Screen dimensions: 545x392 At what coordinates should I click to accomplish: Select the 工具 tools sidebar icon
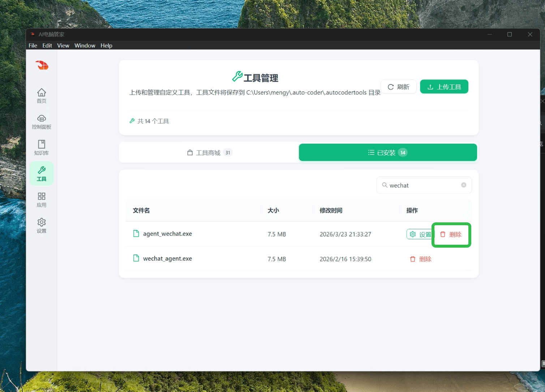point(41,173)
